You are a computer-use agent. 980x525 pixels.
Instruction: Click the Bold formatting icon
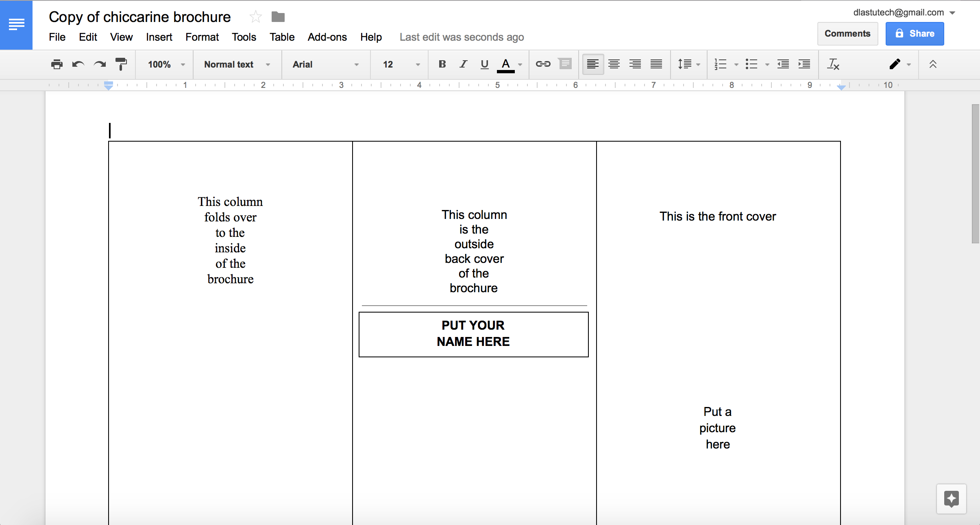click(441, 64)
